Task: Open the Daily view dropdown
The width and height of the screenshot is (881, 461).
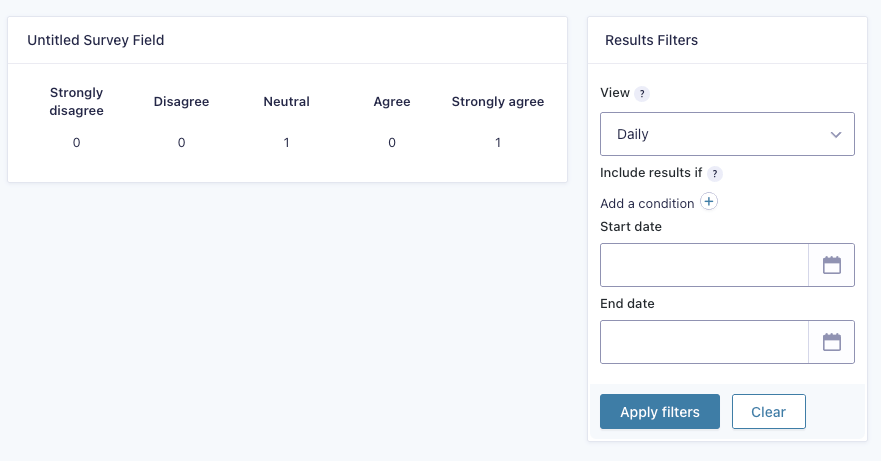Action: point(727,134)
